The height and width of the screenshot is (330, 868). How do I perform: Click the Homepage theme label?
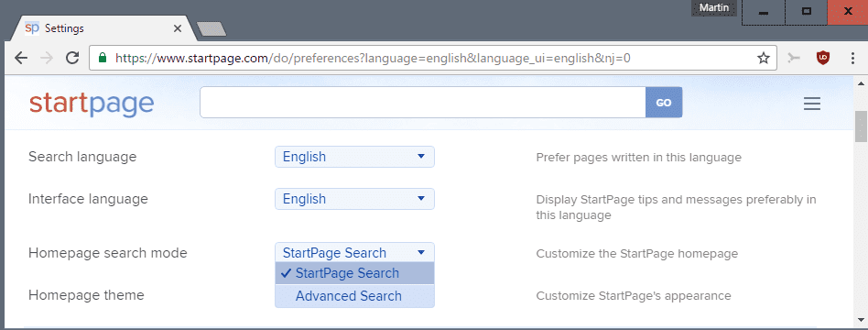pyautogui.click(x=86, y=295)
